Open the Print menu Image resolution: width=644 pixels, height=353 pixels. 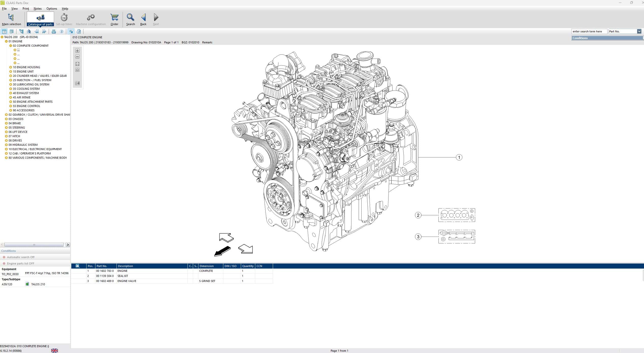coord(26,9)
